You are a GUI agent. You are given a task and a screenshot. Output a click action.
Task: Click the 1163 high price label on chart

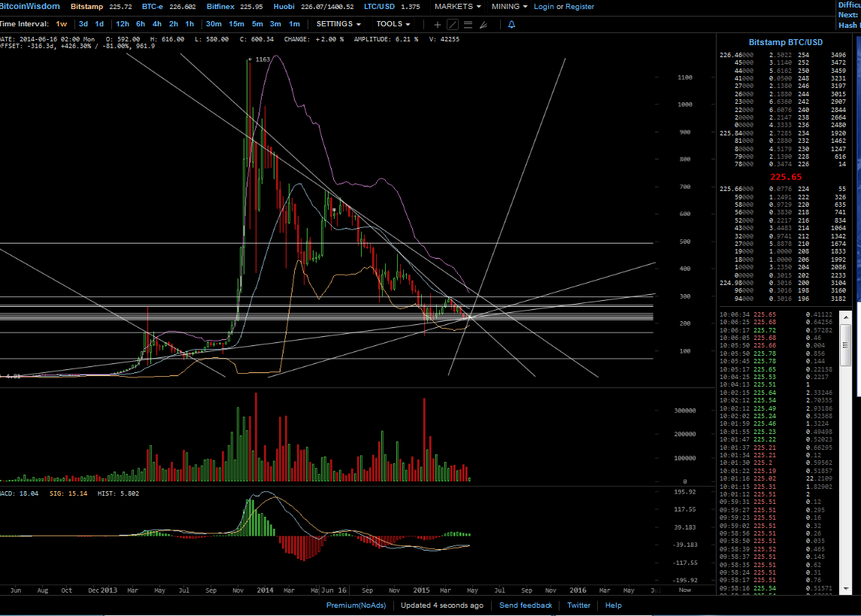click(x=262, y=59)
